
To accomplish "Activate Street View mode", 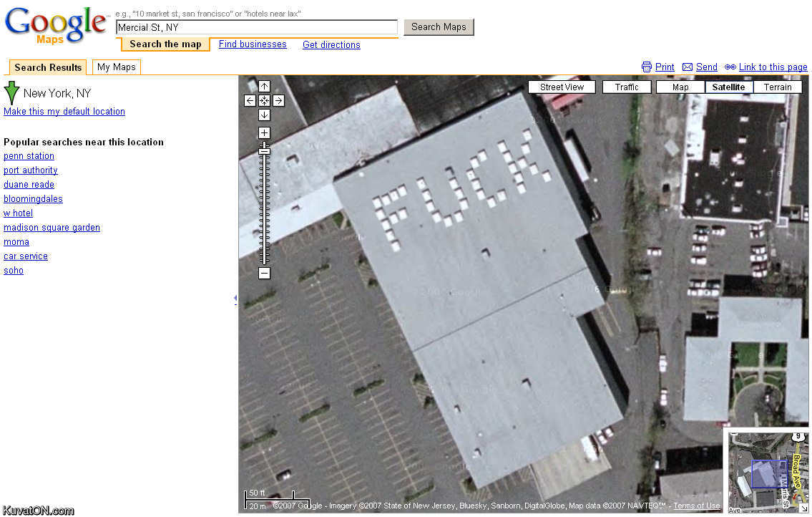I will (x=562, y=87).
